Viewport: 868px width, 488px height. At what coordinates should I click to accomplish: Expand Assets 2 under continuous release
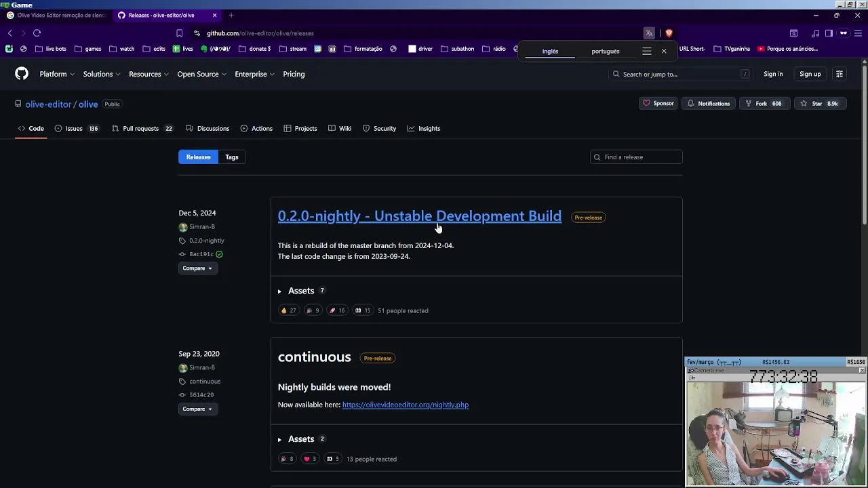pos(302,439)
